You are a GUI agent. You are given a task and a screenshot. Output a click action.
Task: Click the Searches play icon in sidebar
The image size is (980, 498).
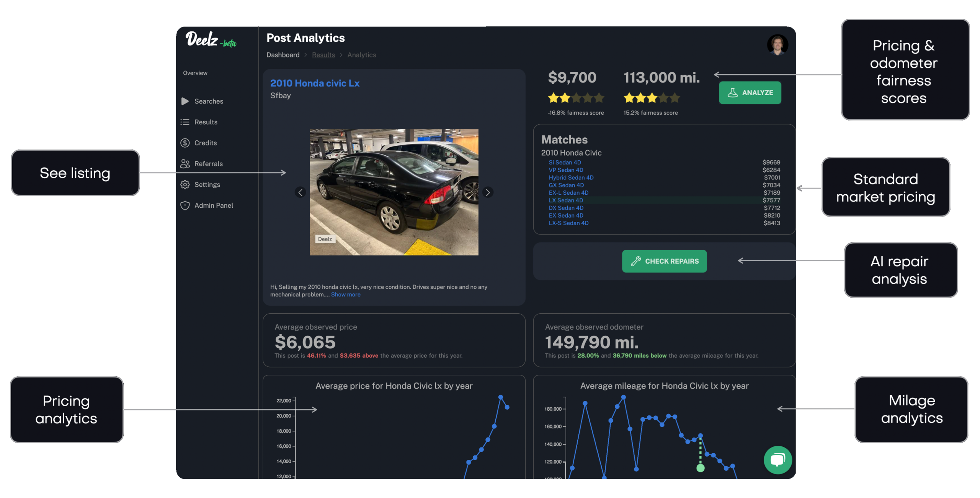pos(185,101)
